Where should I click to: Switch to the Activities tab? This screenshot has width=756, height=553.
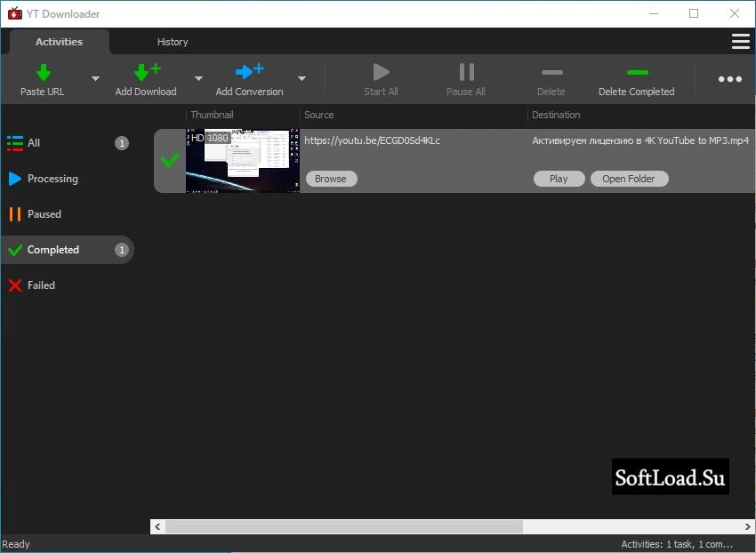coord(59,42)
